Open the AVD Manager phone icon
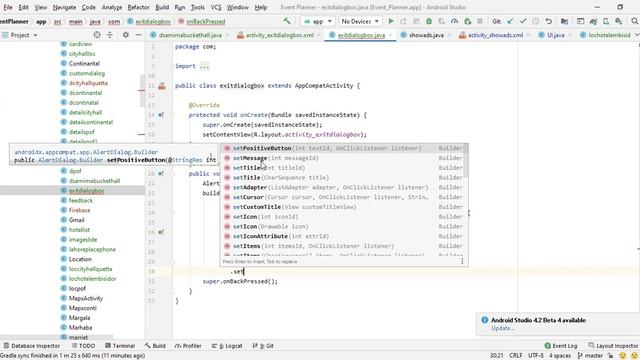 click(606, 21)
